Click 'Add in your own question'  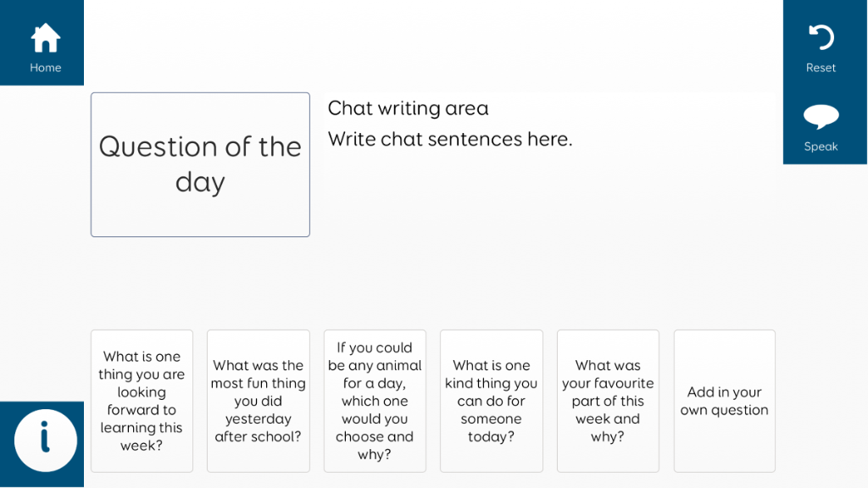point(724,401)
